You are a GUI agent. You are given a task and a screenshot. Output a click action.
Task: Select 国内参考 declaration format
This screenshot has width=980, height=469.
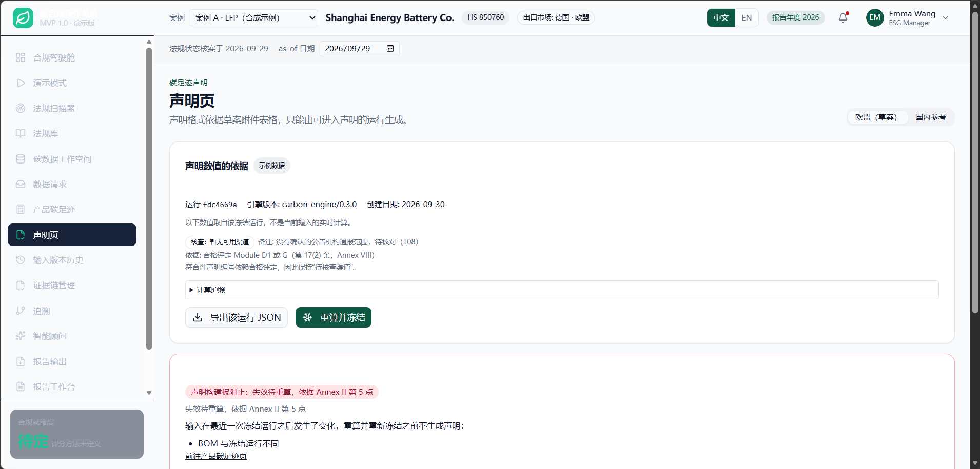point(930,117)
